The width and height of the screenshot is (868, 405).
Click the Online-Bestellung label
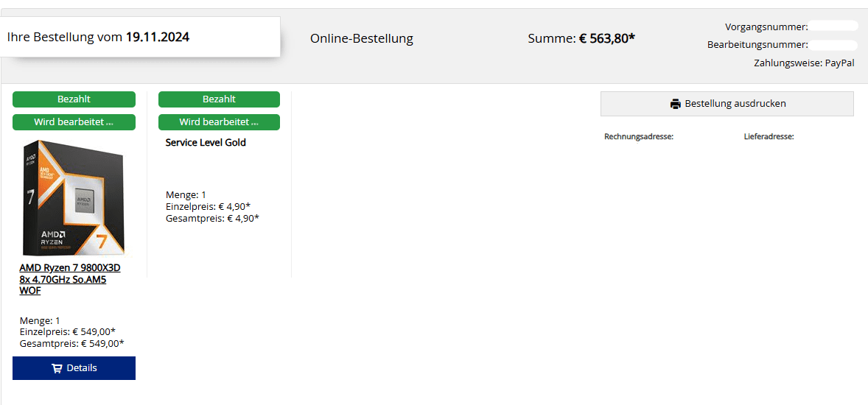point(362,38)
